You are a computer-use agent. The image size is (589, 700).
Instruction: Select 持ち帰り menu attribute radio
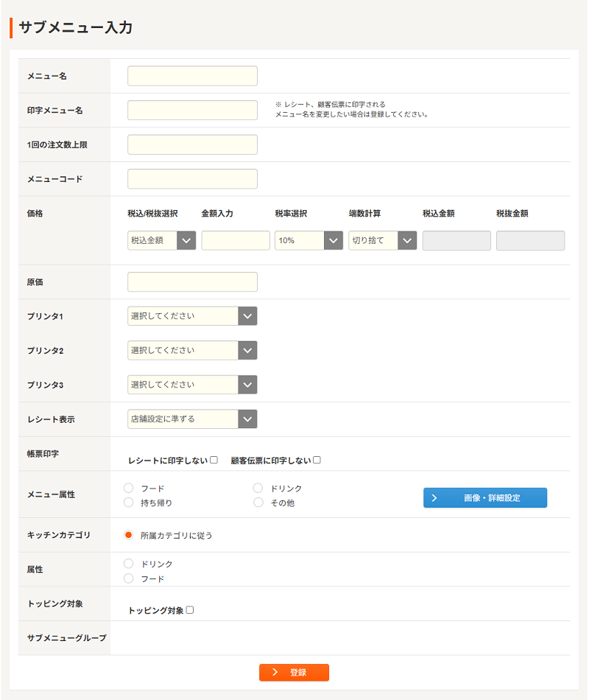point(129,503)
